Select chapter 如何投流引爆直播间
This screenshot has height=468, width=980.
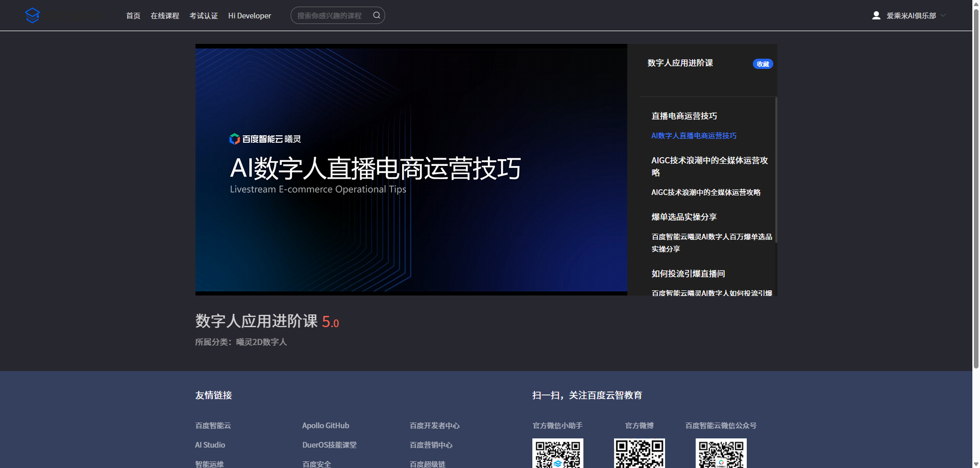688,274
